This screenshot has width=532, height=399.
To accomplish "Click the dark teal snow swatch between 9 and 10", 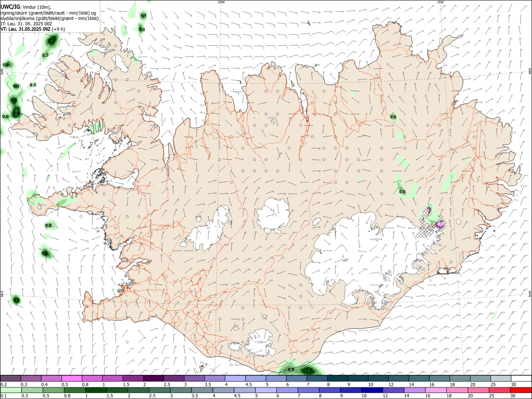I will [x=357, y=378].
